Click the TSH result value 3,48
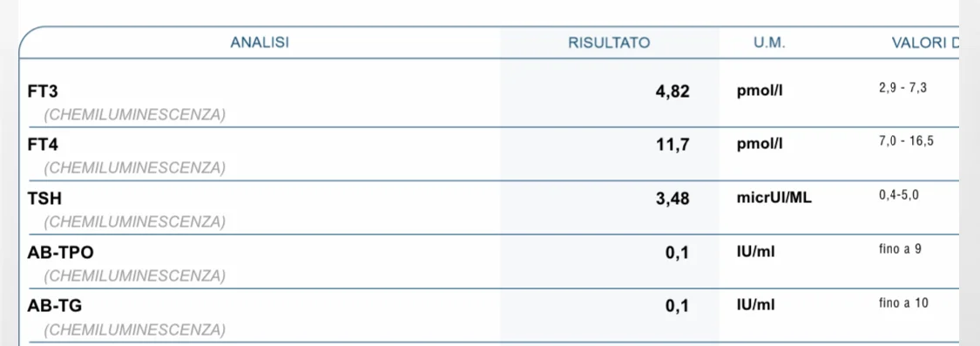Viewport: 980px width, 346px height. click(672, 199)
